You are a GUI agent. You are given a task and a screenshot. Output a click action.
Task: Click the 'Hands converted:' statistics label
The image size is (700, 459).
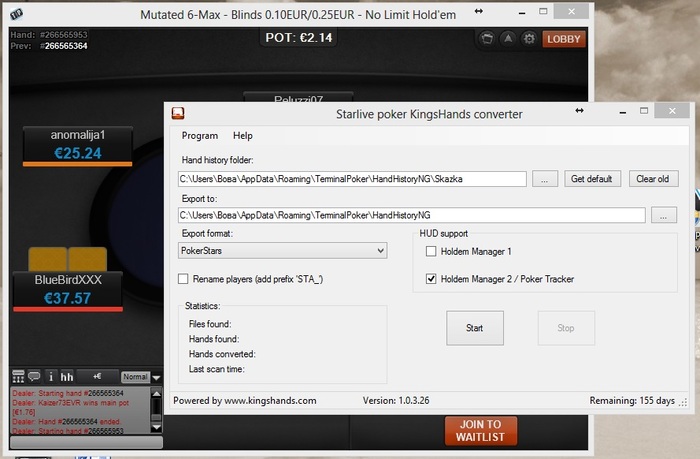coord(222,354)
